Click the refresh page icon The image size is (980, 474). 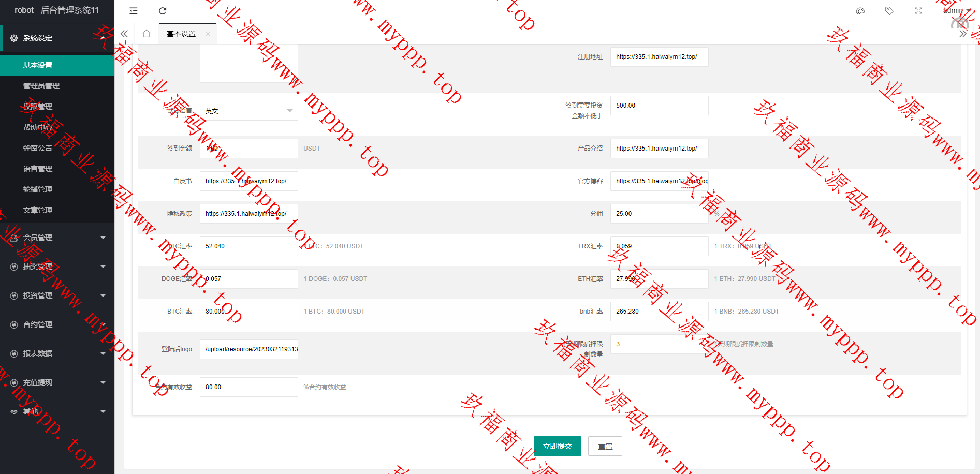tap(163, 11)
